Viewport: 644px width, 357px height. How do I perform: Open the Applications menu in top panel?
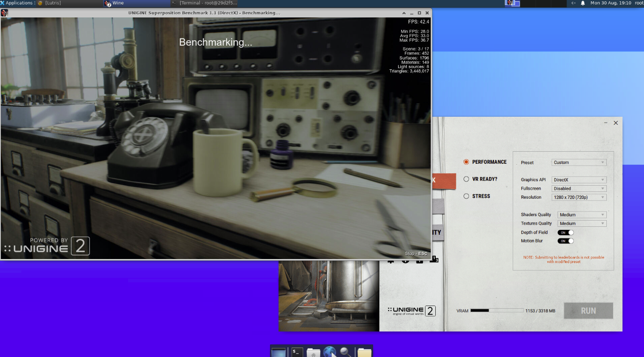pyautogui.click(x=17, y=3)
